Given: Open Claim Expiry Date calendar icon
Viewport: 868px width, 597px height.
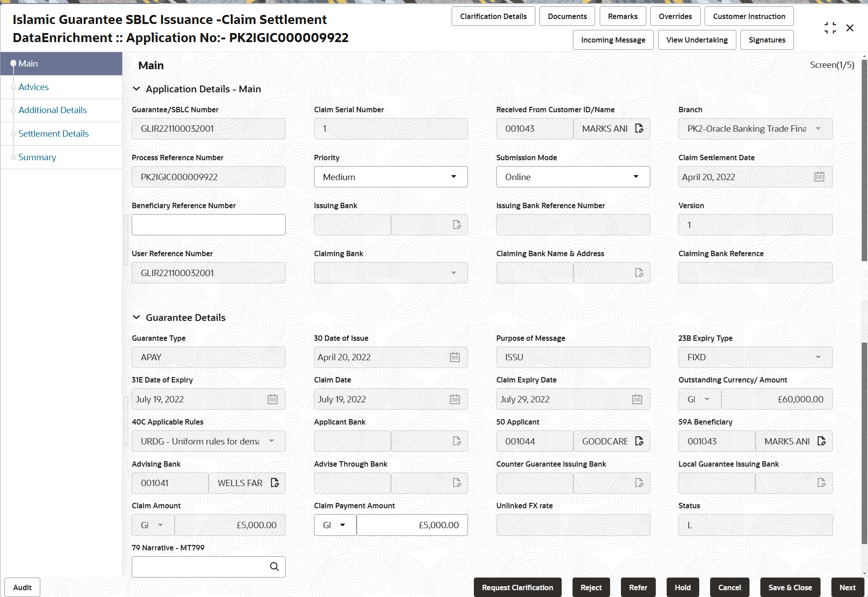Looking at the screenshot, I should tap(637, 399).
